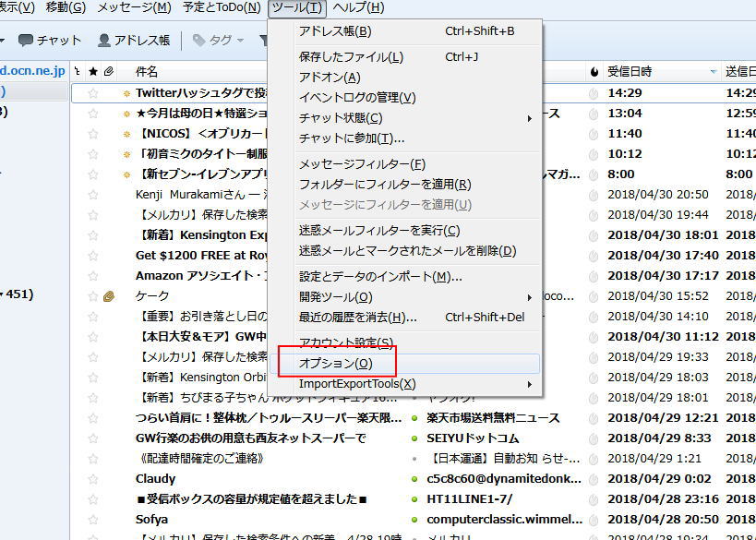Toggle read dot on 楽天市場送料無料ニュース row
The width and height of the screenshot is (756, 540).
[x=414, y=418]
